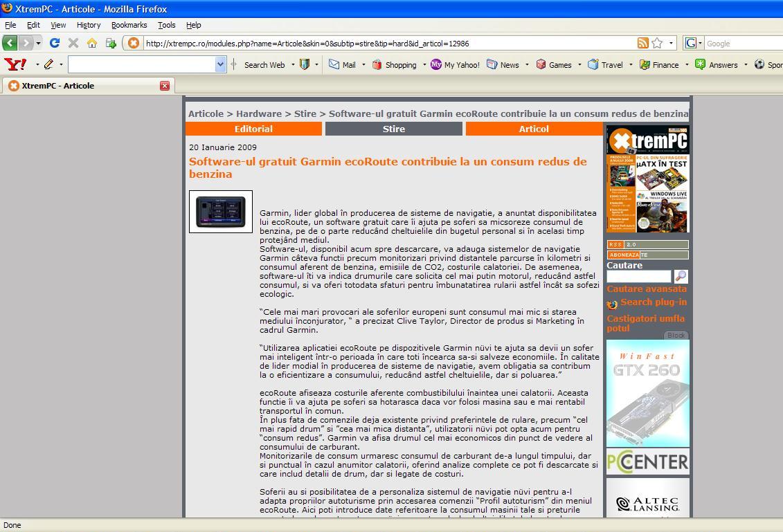Open the Garmin device thumbnail image
Screen dimensions: 783x532
pyautogui.click(x=221, y=212)
